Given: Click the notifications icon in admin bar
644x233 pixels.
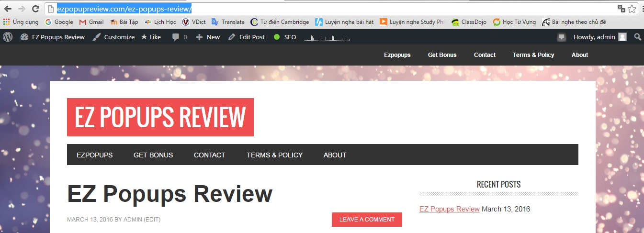Looking at the screenshot, I should [562, 37].
